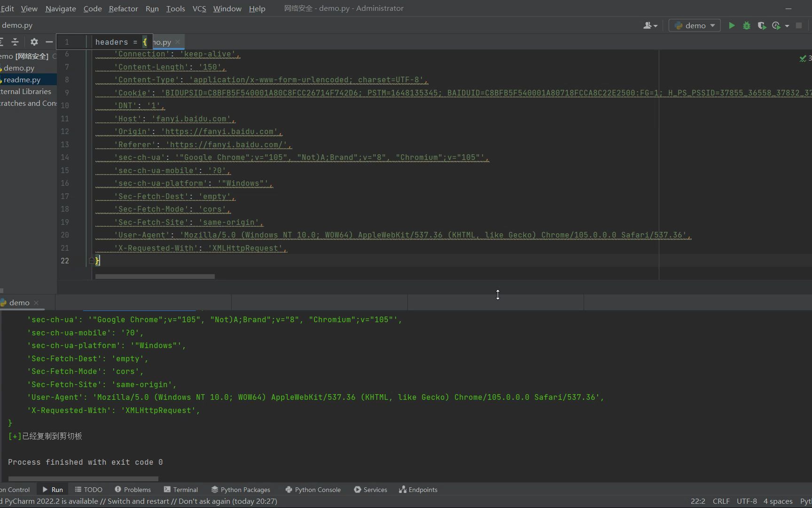Hide the Project tool window
Screen dimensions: 812x508
[x=49, y=42]
